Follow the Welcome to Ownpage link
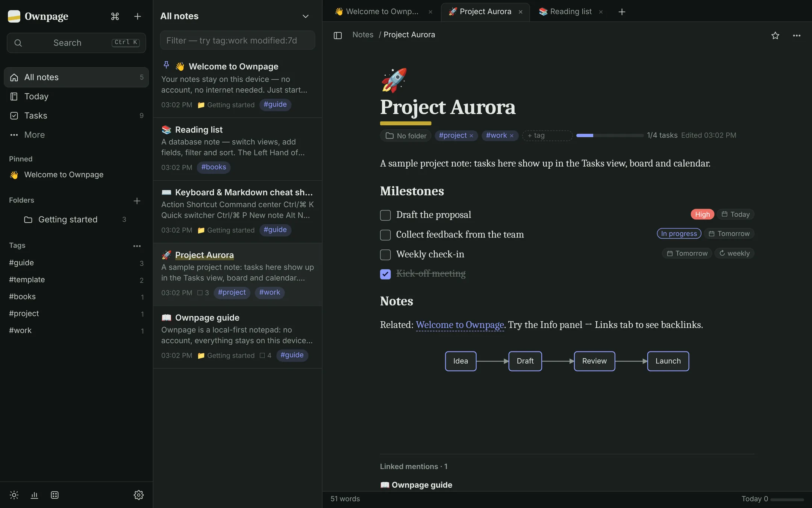812x508 pixels. click(459, 325)
